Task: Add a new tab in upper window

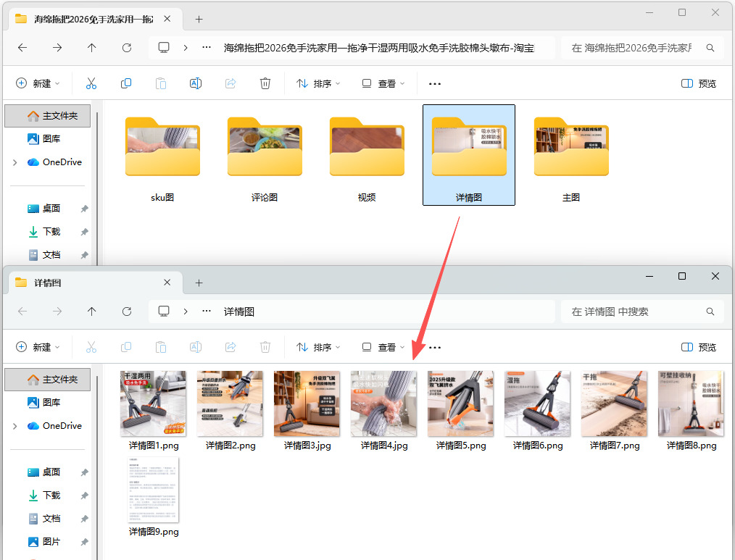Action: pyautogui.click(x=199, y=20)
